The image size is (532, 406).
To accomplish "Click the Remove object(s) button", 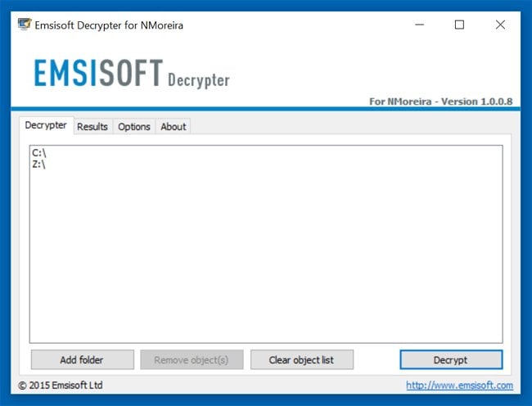I will tap(192, 359).
